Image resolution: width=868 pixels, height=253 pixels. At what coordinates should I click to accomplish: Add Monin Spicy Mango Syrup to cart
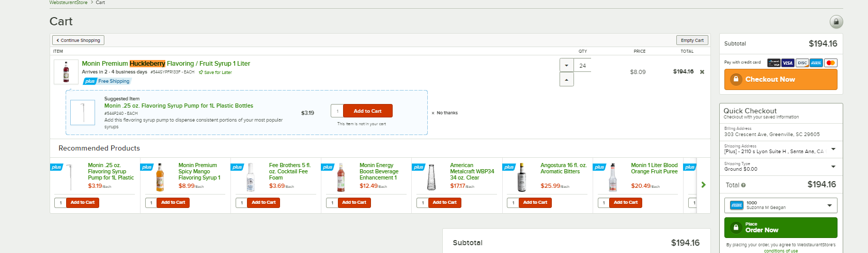(x=173, y=203)
